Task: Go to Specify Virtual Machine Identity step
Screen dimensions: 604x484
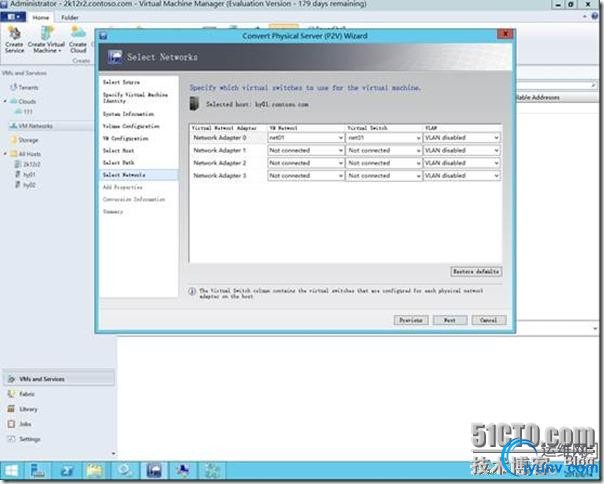Action: coord(135,97)
